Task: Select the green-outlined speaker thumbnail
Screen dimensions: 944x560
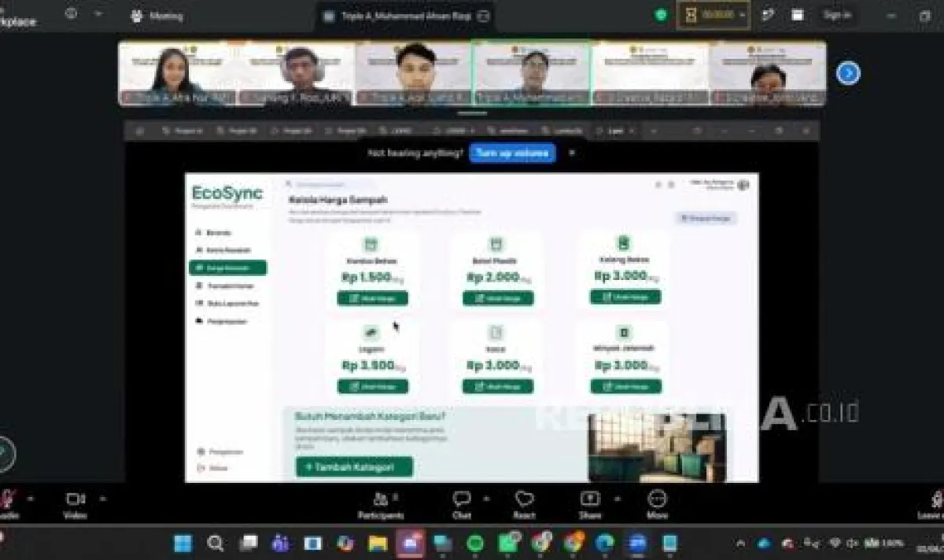Action: tap(531, 73)
